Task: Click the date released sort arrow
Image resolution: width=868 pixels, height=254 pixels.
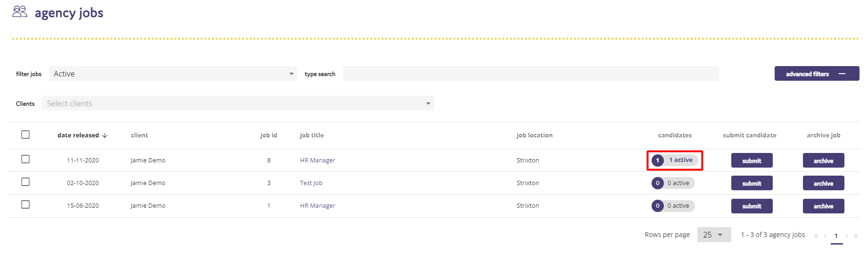Action: click(x=105, y=135)
